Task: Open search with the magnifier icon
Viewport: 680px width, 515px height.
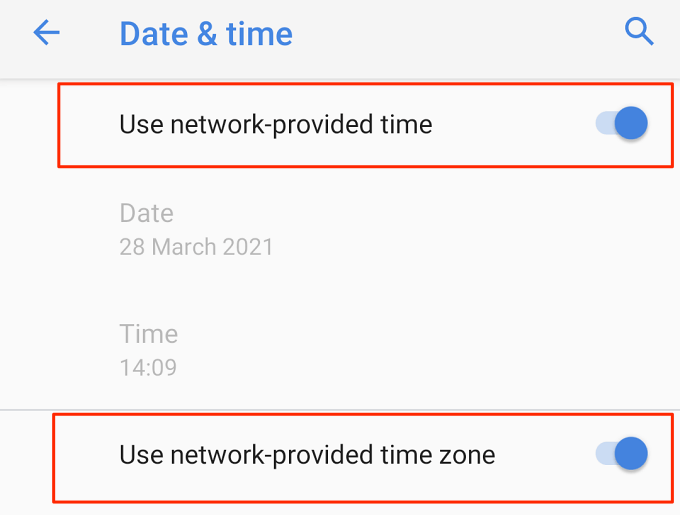Action: point(638,32)
